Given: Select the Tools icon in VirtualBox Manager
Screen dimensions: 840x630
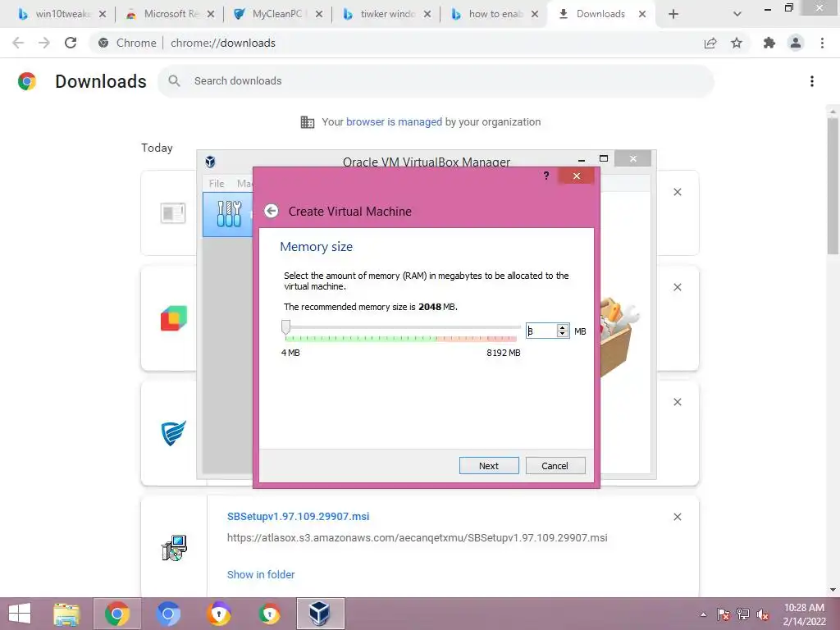Looking at the screenshot, I should coord(229,214).
